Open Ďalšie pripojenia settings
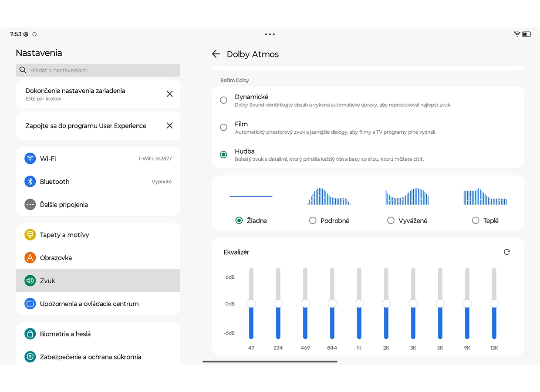 (x=98, y=205)
